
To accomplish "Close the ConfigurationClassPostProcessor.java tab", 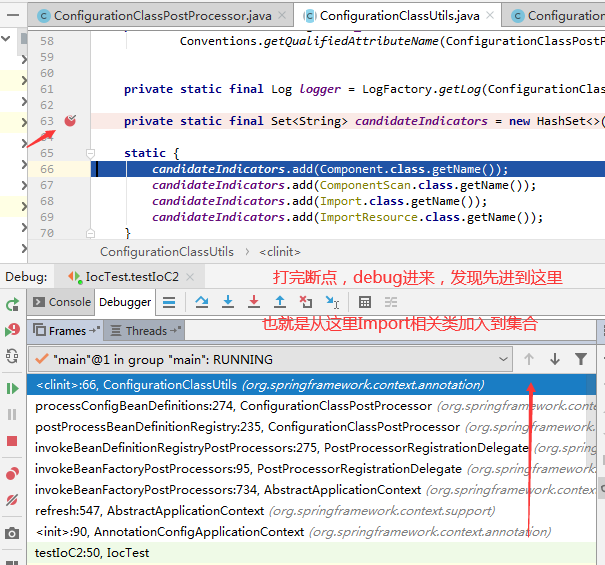I will [282, 15].
